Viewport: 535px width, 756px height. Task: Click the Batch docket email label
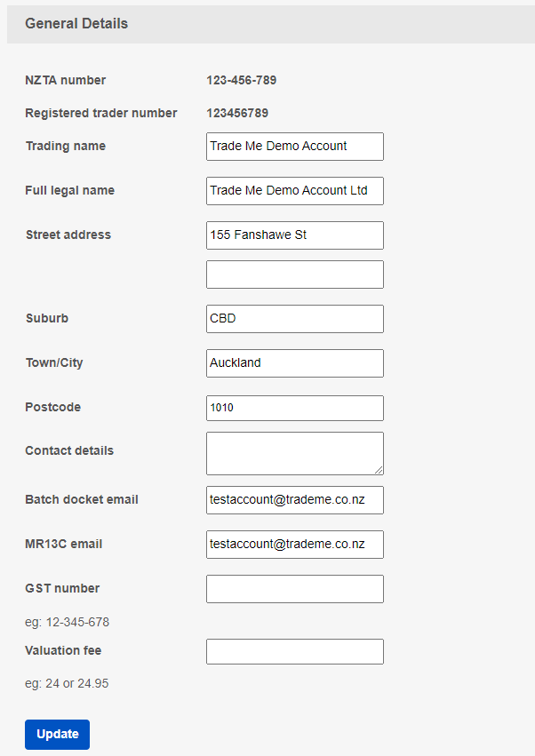[82, 499]
